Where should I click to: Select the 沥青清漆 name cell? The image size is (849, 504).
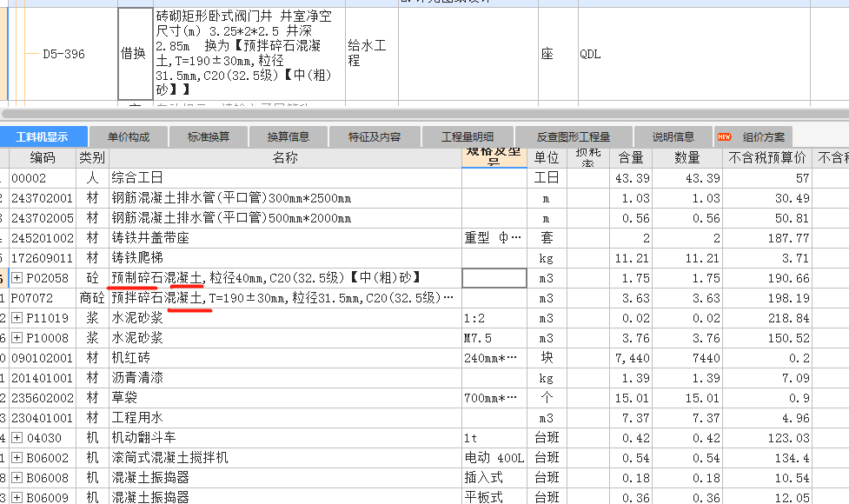tap(285, 378)
